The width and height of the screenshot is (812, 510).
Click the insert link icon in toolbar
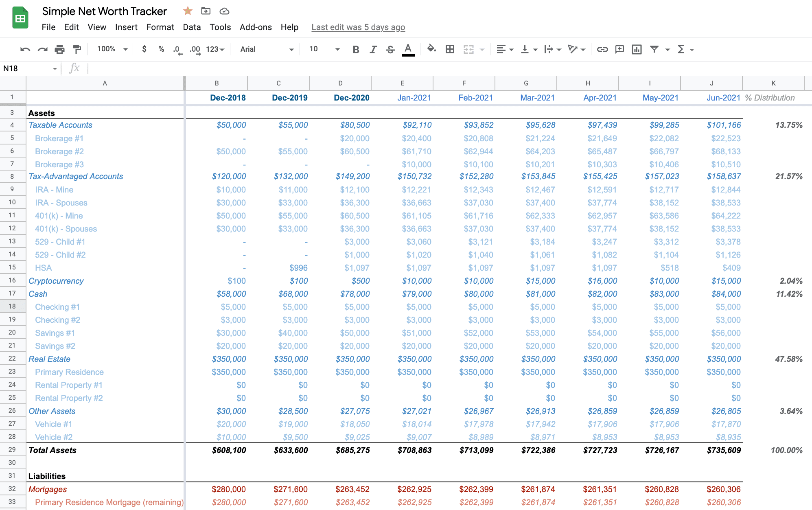click(x=602, y=49)
